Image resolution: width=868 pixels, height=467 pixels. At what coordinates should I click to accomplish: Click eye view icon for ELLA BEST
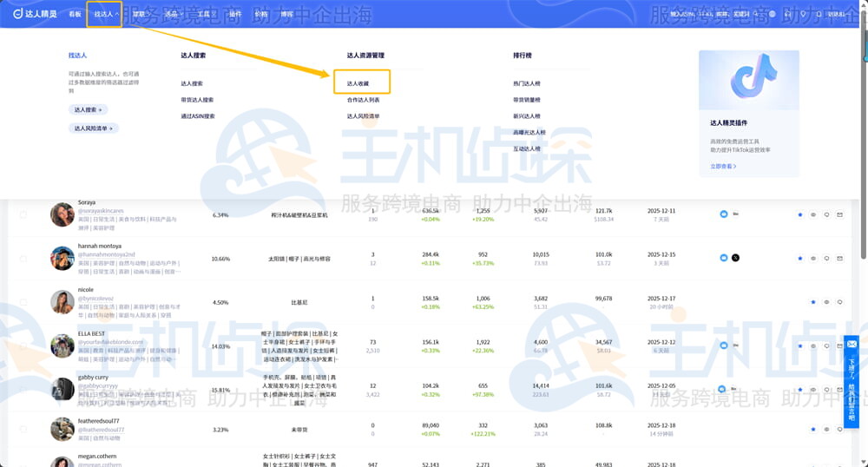(813, 345)
